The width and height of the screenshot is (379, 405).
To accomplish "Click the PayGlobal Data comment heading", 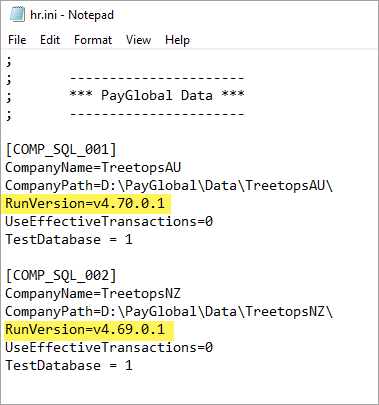I will click(157, 95).
